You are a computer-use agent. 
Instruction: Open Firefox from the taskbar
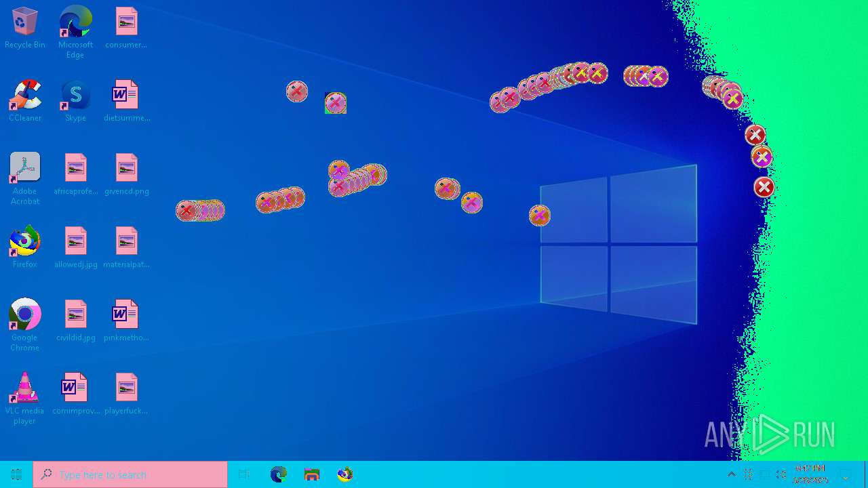[x=344, y=474]
